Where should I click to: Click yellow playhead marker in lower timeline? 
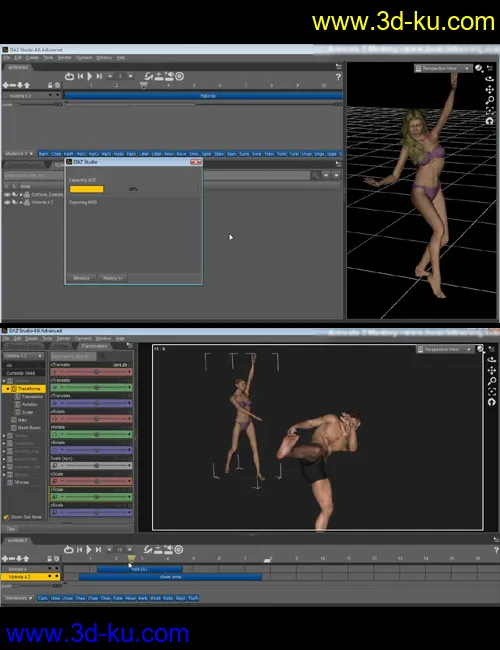(131, 559)
